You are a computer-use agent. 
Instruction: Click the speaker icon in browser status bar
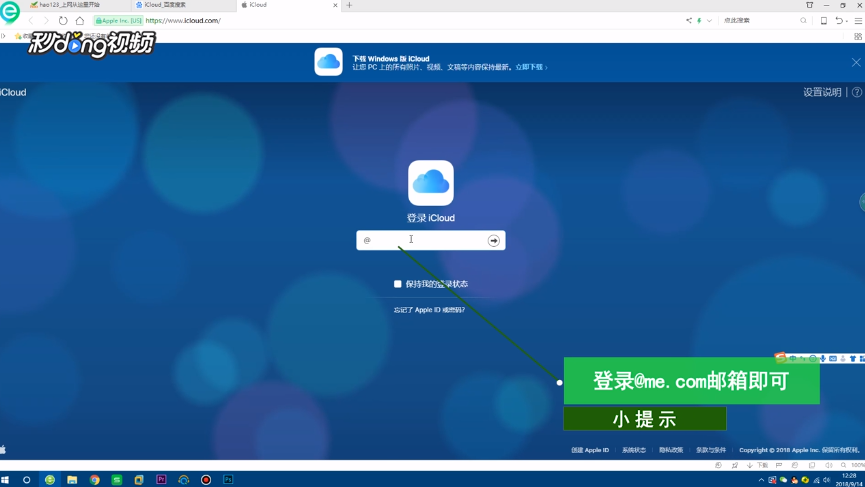pos(828,465)
